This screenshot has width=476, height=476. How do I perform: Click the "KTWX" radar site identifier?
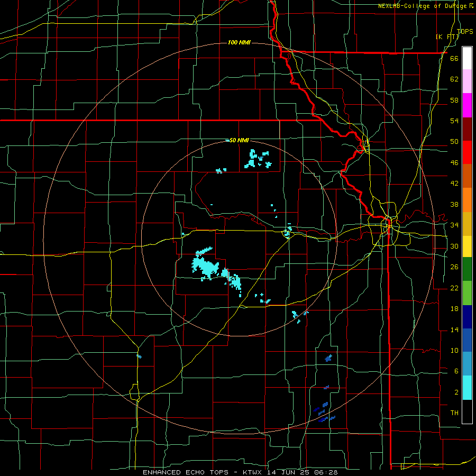point(252,472)
